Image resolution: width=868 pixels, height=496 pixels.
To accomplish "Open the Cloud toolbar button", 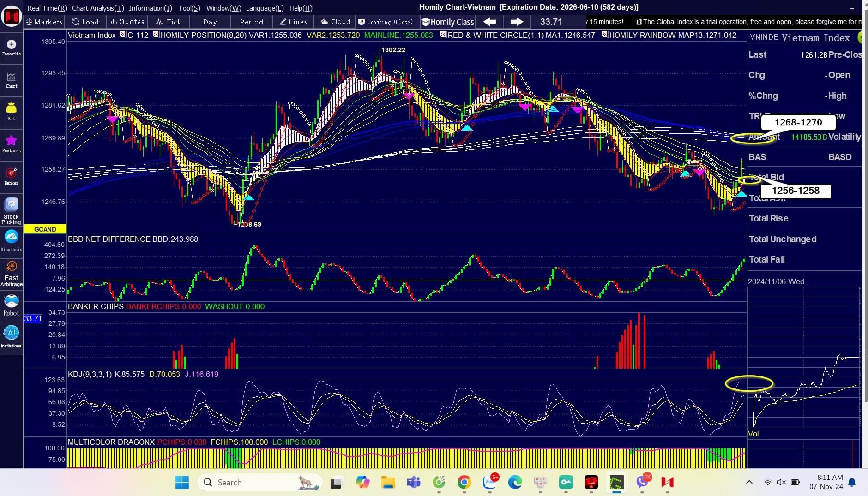I will click(x=336, y=22).
